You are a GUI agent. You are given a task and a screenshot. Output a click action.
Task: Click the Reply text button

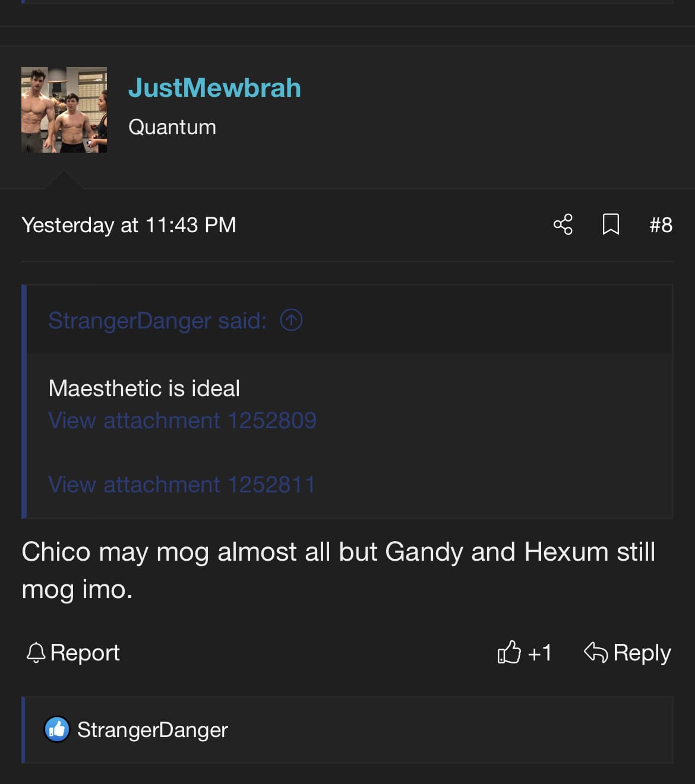click(642, 653)
